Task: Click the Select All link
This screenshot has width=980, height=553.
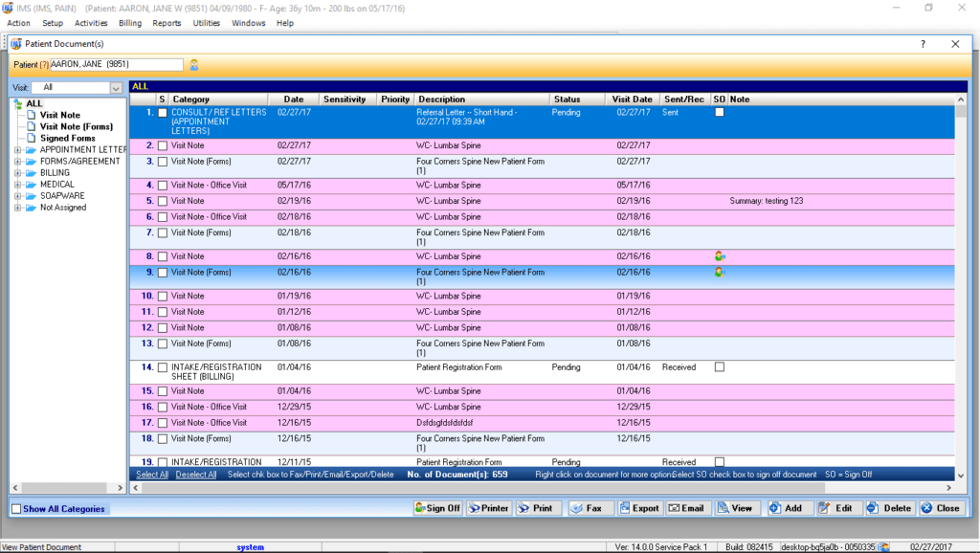Action: pyautogui.click(x=151, y=473)
